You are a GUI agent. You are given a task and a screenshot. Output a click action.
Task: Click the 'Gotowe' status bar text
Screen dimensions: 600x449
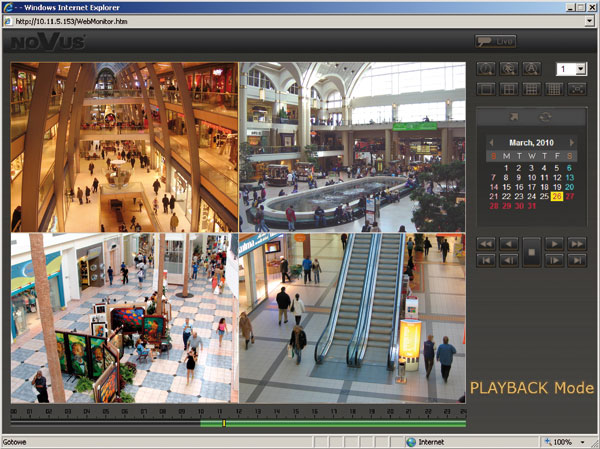click(14, 442)
